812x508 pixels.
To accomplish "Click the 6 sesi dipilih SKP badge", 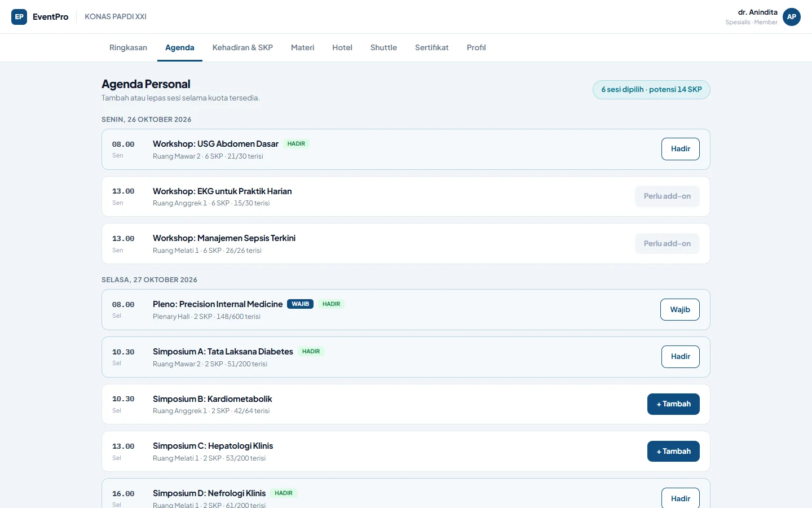I will click(651, 90).
